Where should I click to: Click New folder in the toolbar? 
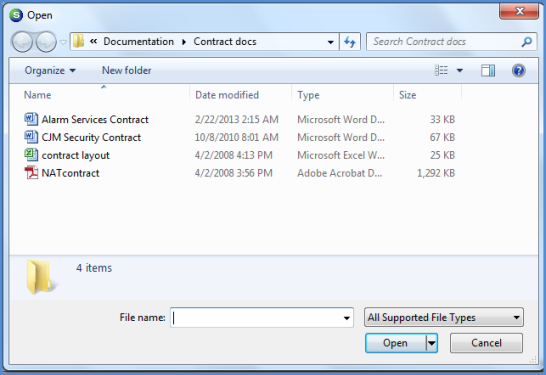click(x=126, y=71)
